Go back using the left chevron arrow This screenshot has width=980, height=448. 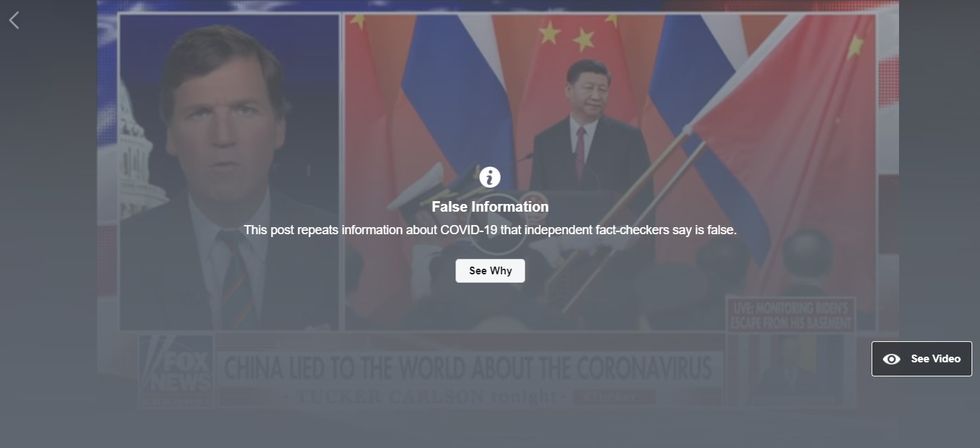click(14, 20)
